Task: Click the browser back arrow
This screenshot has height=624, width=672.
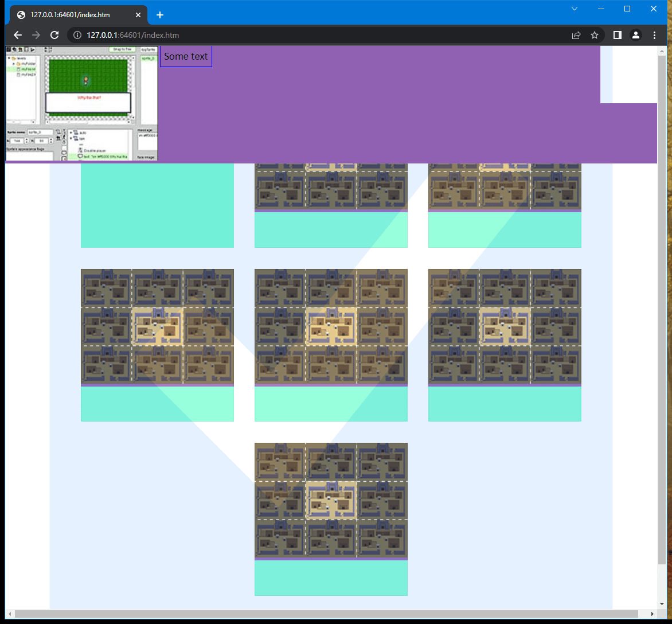Action: pos(18,35)
